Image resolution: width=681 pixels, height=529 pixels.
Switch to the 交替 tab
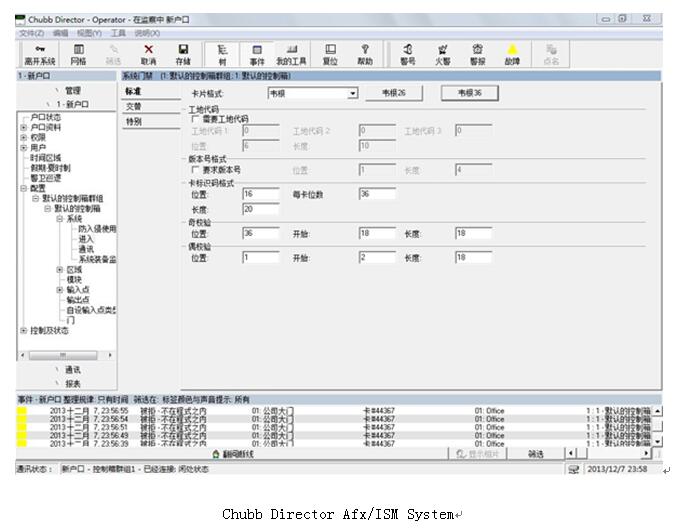tap(151, 106)
